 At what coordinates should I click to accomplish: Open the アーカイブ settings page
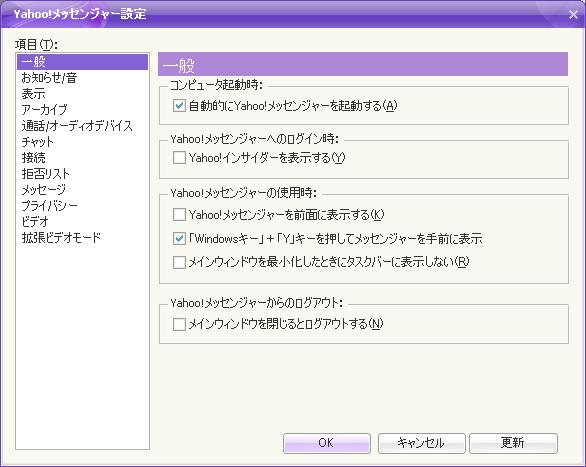pyautogui.click(x=82, y=110)
